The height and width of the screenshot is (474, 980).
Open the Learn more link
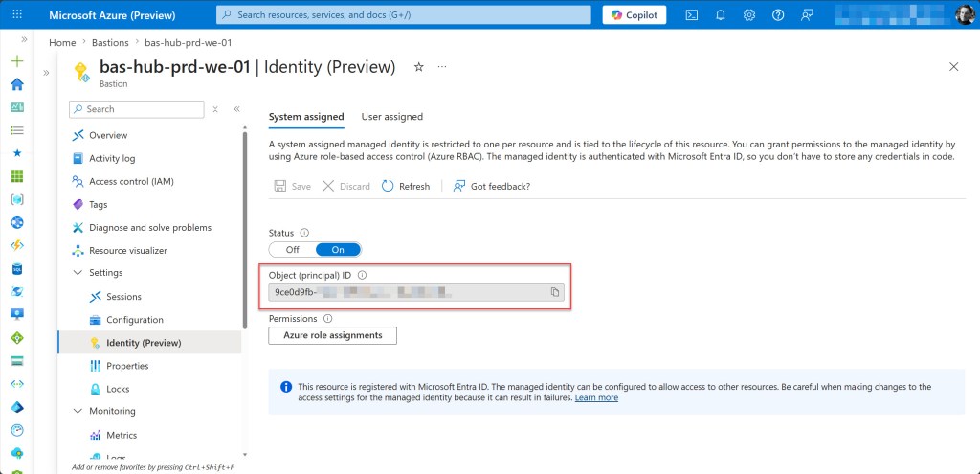pyautogui.click(x=596, y=397)
